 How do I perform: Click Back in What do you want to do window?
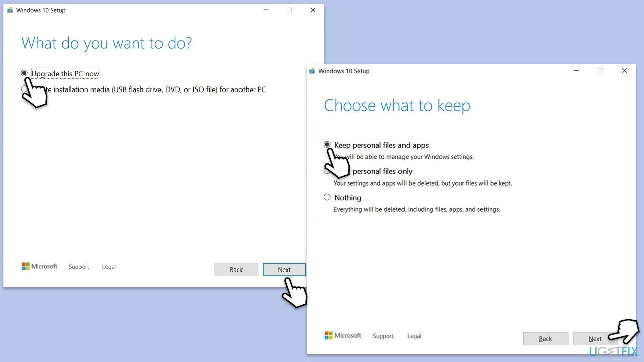coord(236,269)
